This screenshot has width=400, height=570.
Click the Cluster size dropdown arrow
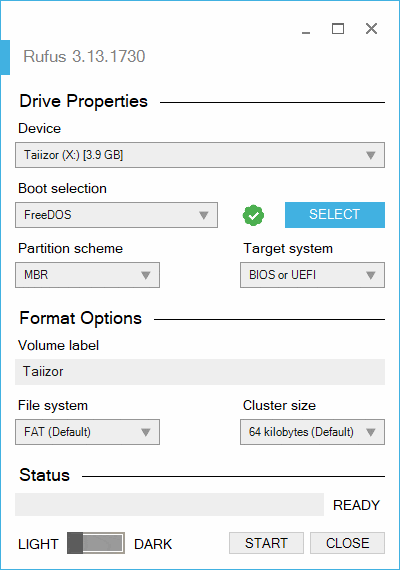[x=371, y=432]
